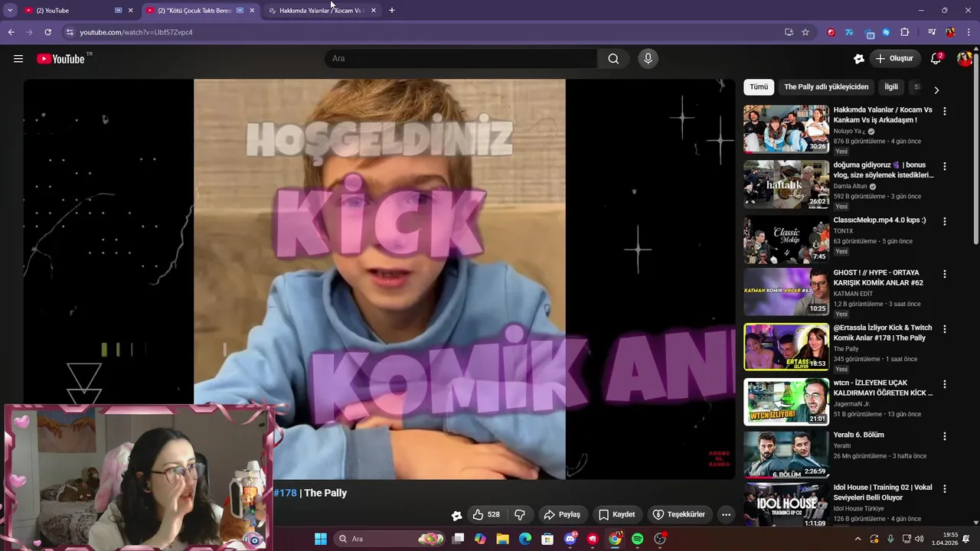The image size is (980, 551).
Task: Open options for '@Ertassla İzliyor' video
Action: 944,329
